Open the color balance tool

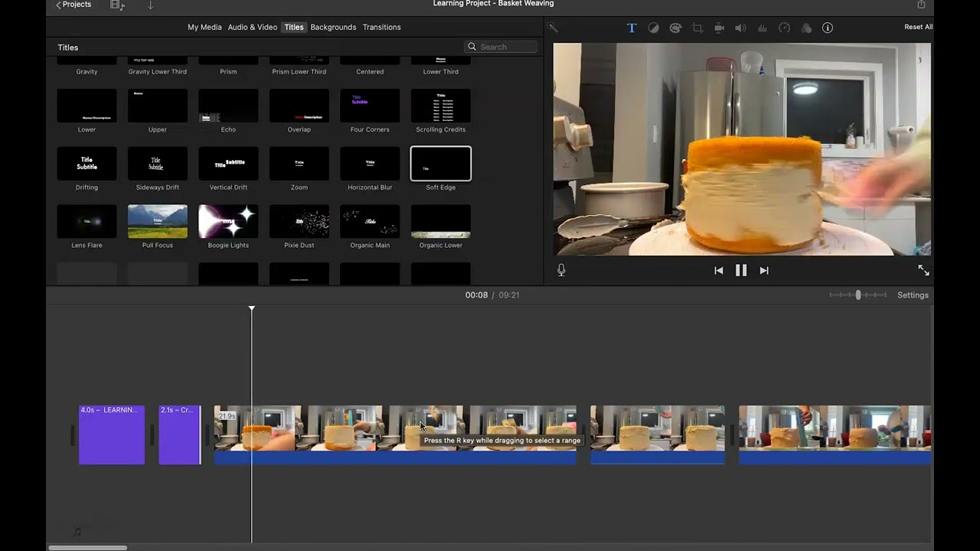(653, 28)
